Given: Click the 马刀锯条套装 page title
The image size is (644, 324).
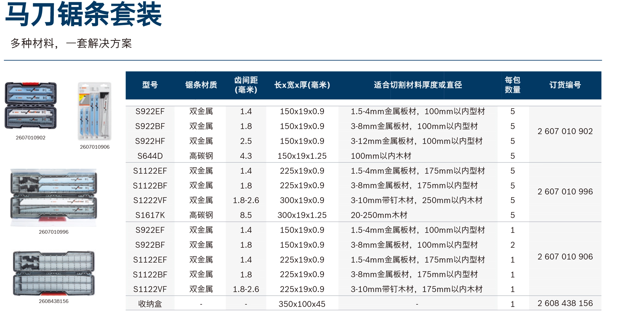Looking at the screenshot, I should point(84,14).
